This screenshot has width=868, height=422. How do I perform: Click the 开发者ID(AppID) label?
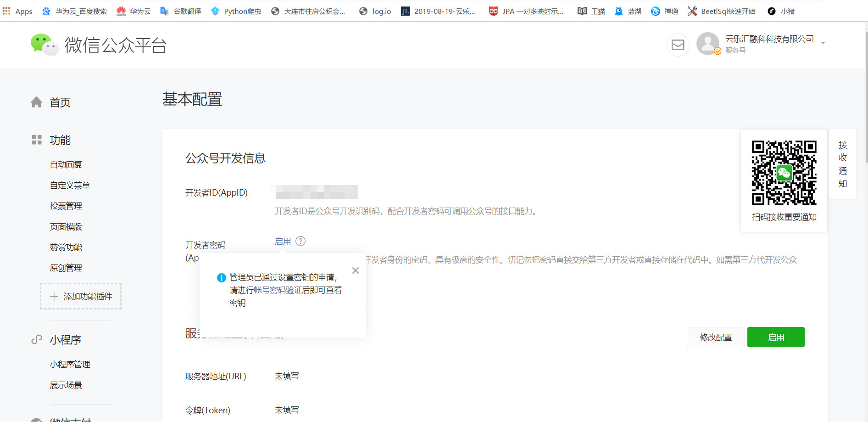point(216,192)
